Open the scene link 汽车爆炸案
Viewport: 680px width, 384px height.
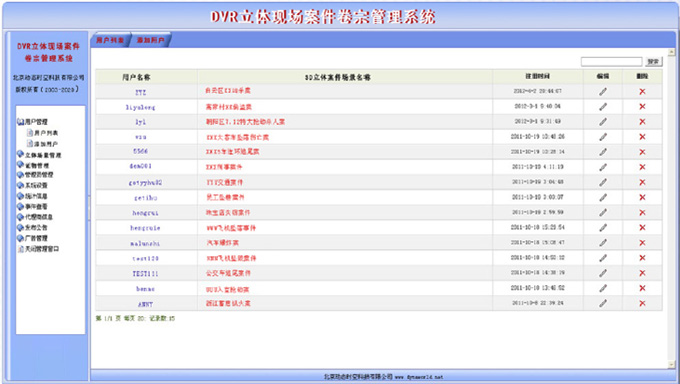pos(222,243)
